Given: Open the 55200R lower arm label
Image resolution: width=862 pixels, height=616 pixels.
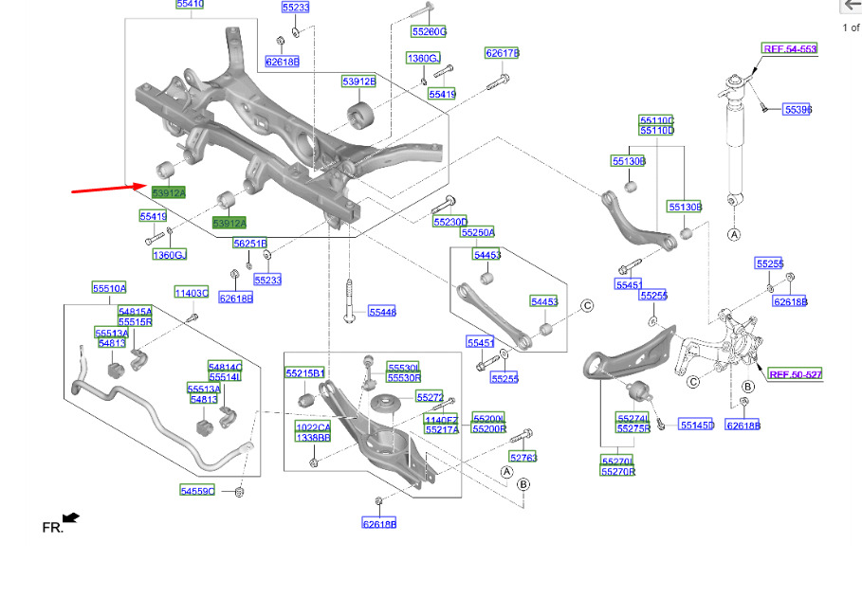Looking at the screenshot, I should coord(489,428).
